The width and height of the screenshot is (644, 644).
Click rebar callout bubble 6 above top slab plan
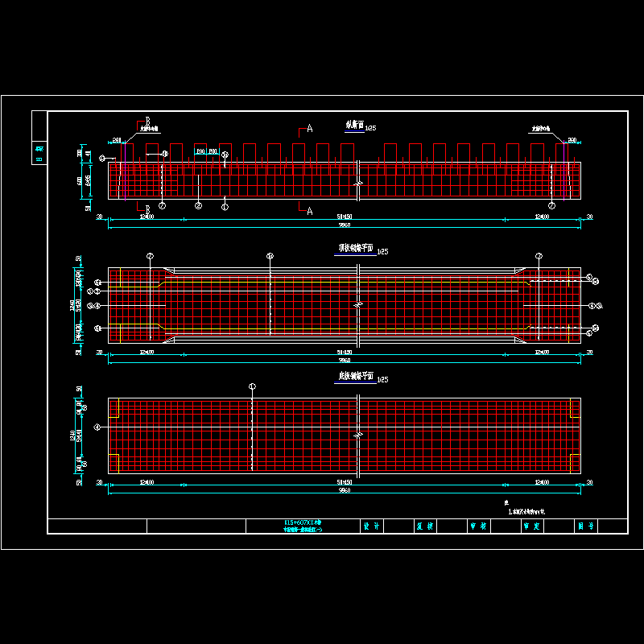(x=270, y=256)
